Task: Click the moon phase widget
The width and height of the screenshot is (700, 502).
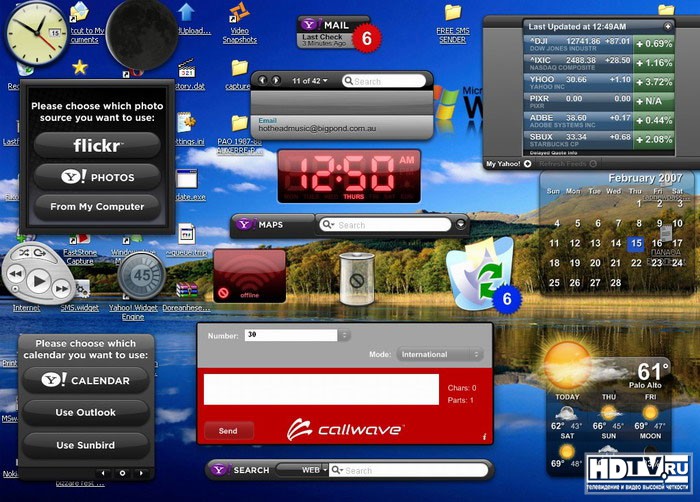Action: coord(142,35)
